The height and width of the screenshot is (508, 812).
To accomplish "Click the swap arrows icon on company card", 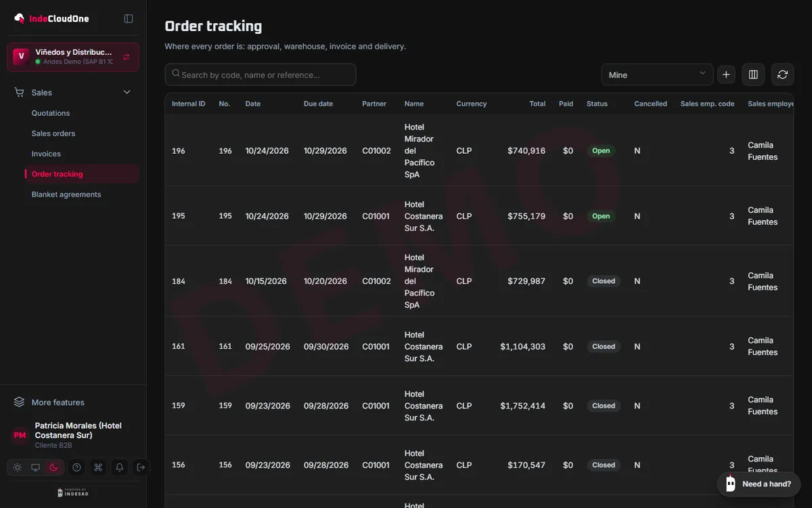I will pos(127,57).
